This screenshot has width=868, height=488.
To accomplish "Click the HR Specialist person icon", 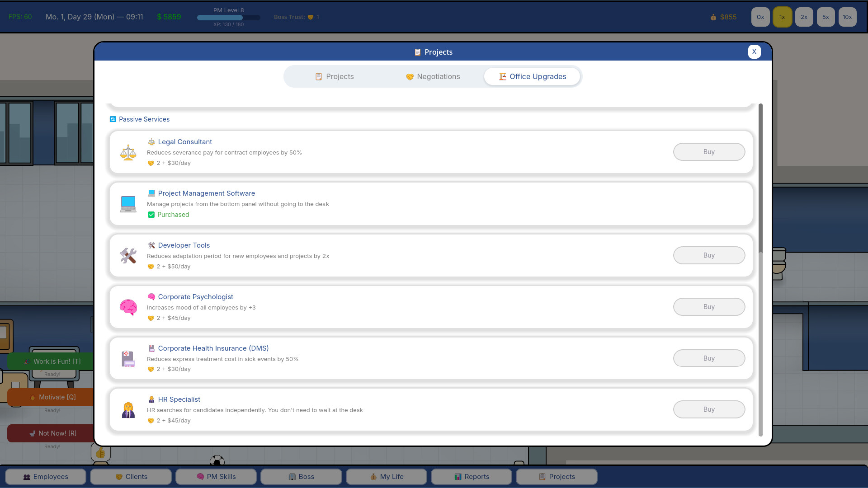I will point(128,410).
